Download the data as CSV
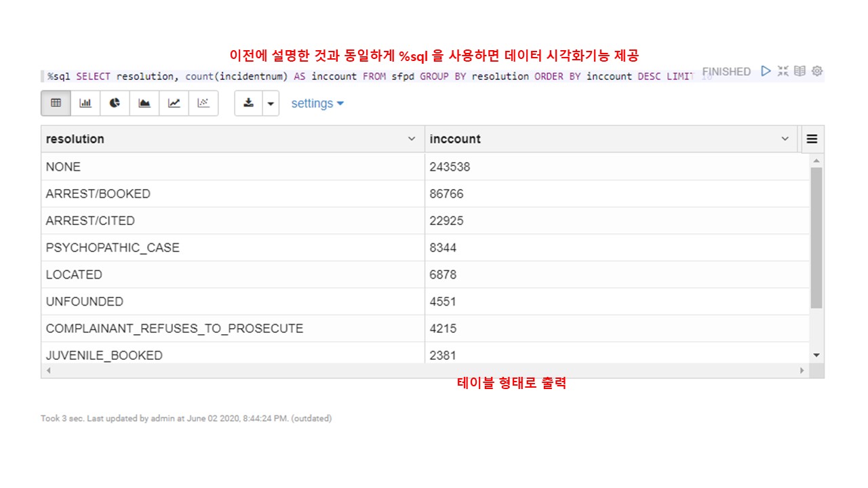868x488 pixels. 248,103
